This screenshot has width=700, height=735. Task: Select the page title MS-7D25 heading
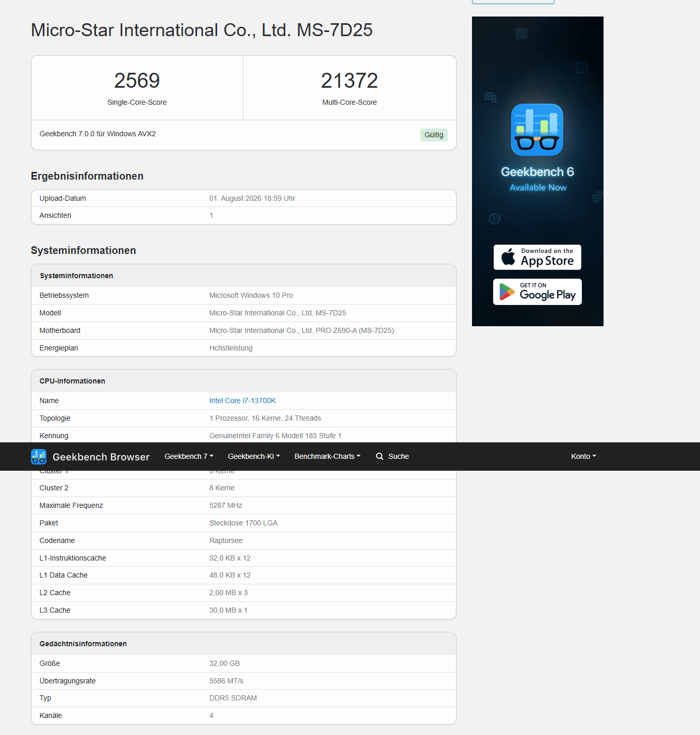click(202, 30)
